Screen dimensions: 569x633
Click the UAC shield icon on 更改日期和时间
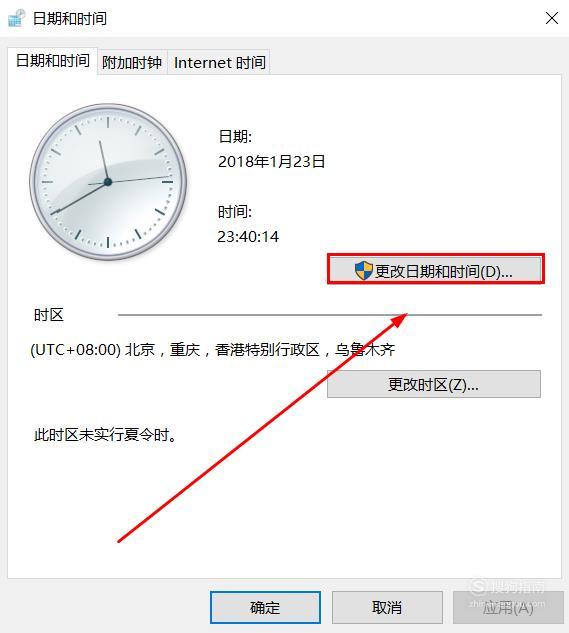coord(363,270)
